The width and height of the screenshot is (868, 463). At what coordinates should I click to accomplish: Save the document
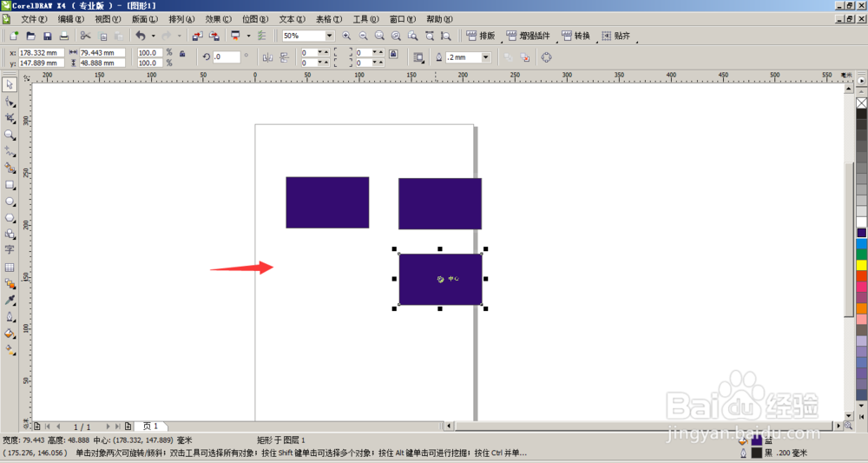click(47, 36)
